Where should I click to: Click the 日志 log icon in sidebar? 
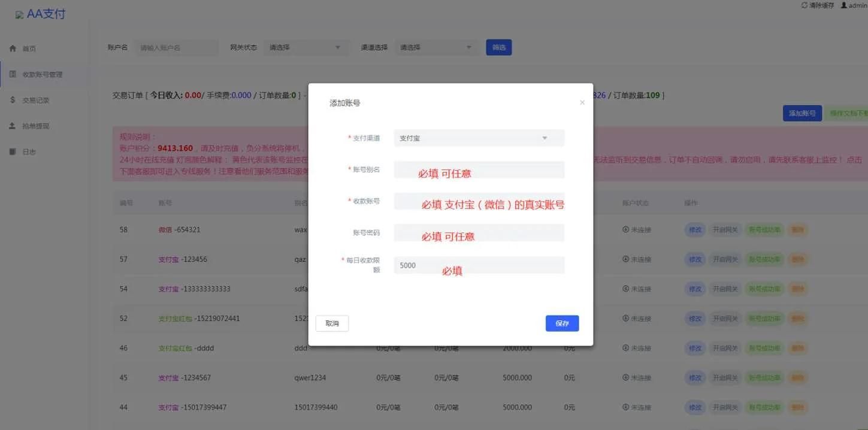pyautogui.click(x=13, y=152)
